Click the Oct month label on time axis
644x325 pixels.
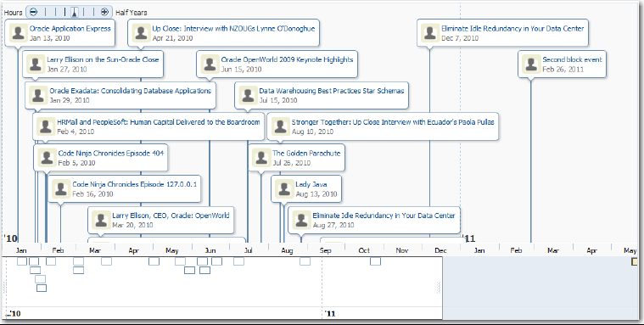point(364,250)
